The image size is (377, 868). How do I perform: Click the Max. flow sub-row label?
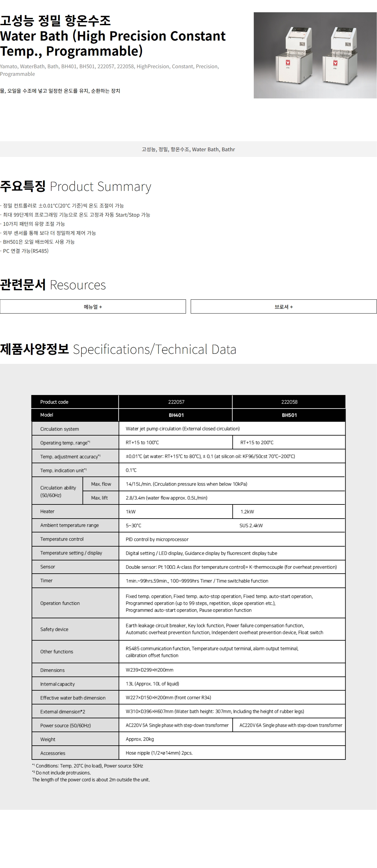pyautogui.click(x=101, y=484)
